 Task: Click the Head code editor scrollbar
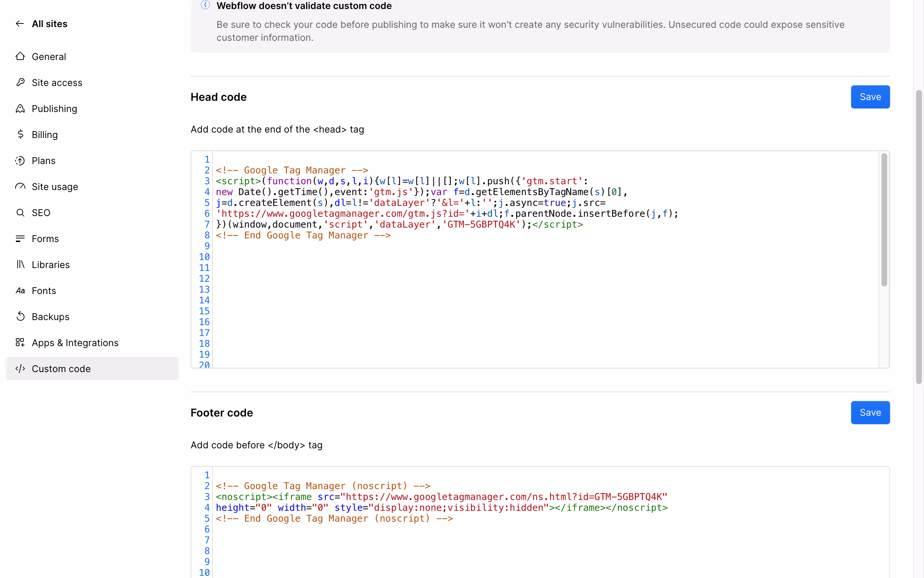click(x=884, y=220)
